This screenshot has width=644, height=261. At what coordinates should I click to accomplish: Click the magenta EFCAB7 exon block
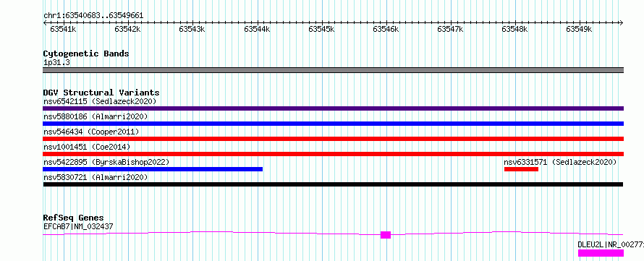click(x=386, y=235)
